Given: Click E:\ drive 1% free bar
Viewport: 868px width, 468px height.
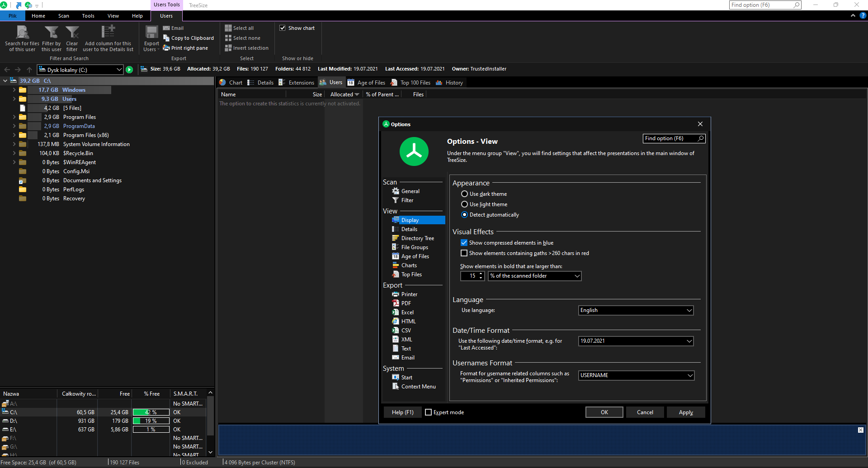Looking at the screenshot, I should point(151,430).
